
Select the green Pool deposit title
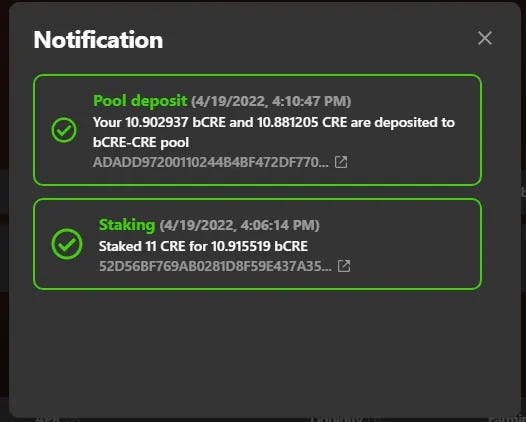pos(140,101)
